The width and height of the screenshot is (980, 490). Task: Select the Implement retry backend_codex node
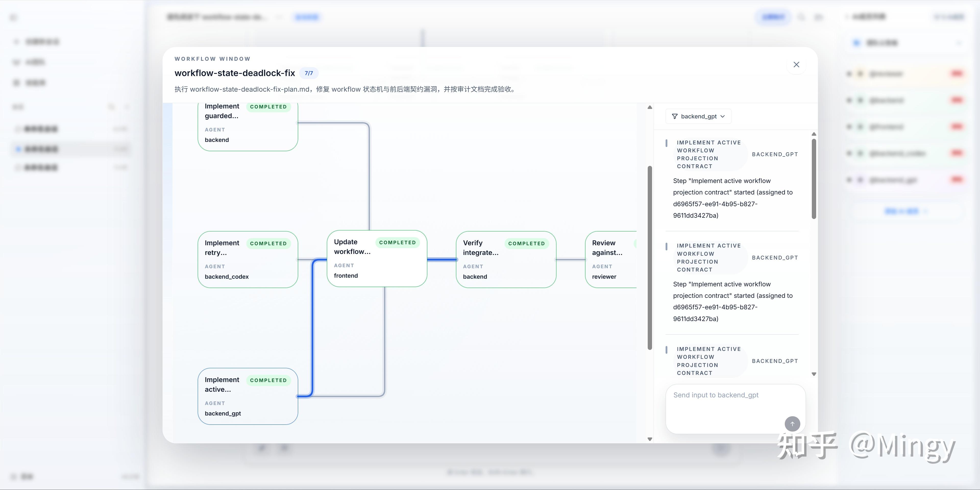[x=248, y=260]
